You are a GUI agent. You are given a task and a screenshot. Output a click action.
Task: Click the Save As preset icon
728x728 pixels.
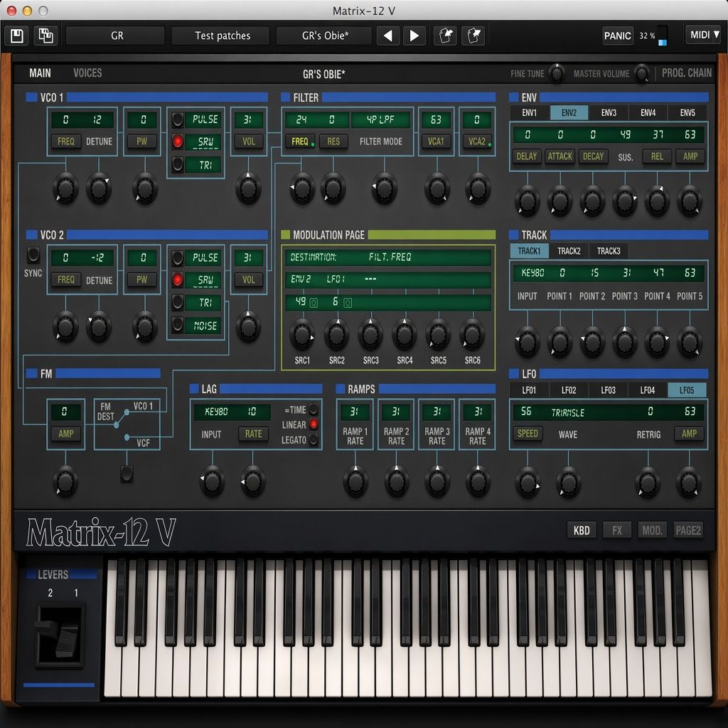tap(45, 36)
